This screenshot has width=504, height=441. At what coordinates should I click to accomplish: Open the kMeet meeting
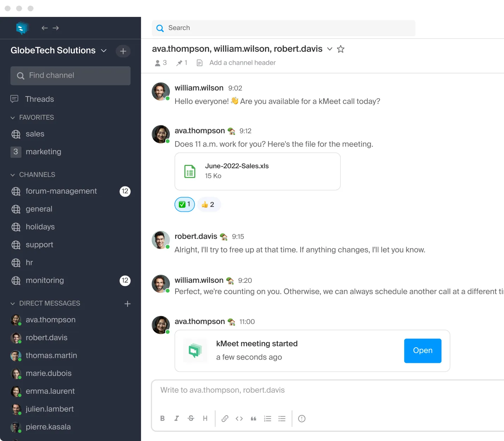(x=423, y=351)
